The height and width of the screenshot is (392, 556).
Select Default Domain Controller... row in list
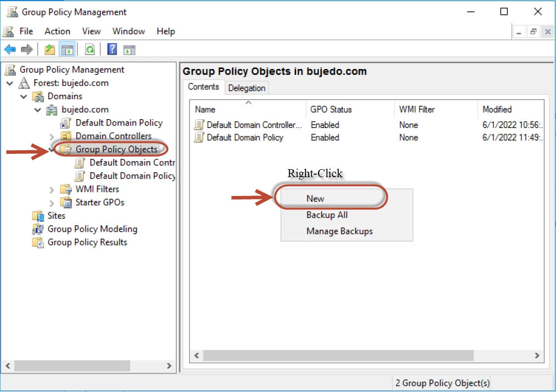tap(367, 125)
